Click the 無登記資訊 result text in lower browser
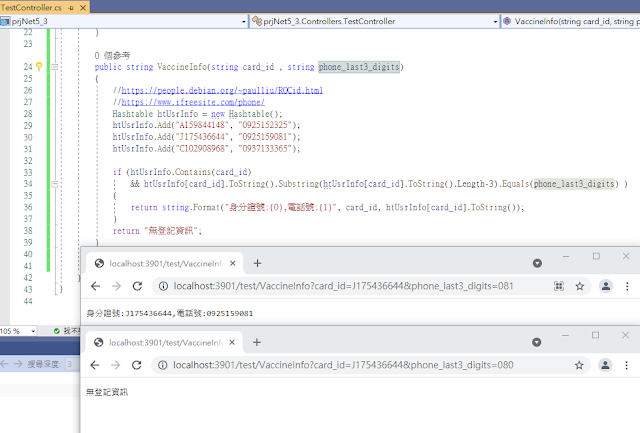The image size is (640, 433). [x=107, y=392]
